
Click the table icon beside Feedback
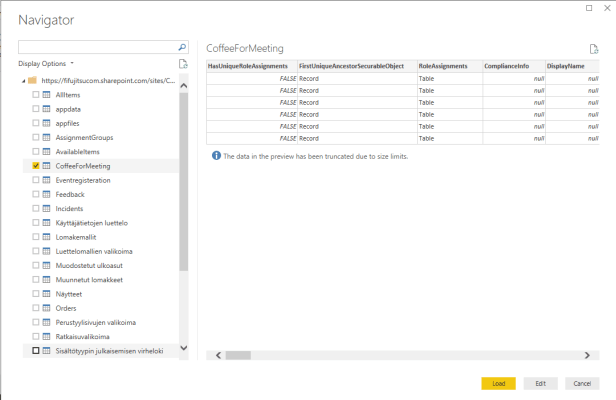click(x=46, y=194)
